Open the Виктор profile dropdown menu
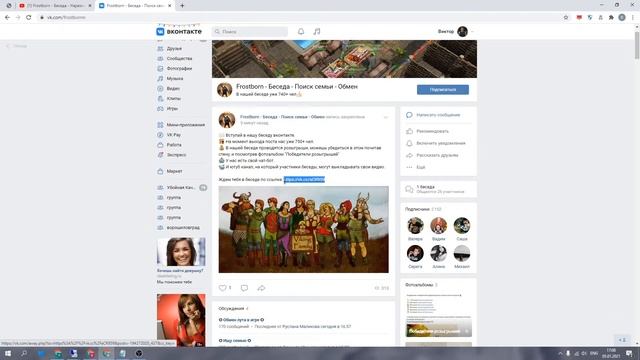 point(456,31)
